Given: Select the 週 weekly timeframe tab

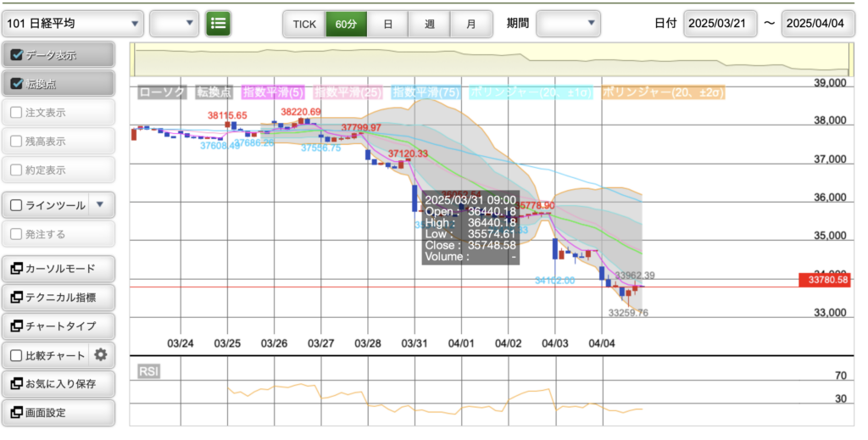Looking at the screenshot, I should click(429, 24).
